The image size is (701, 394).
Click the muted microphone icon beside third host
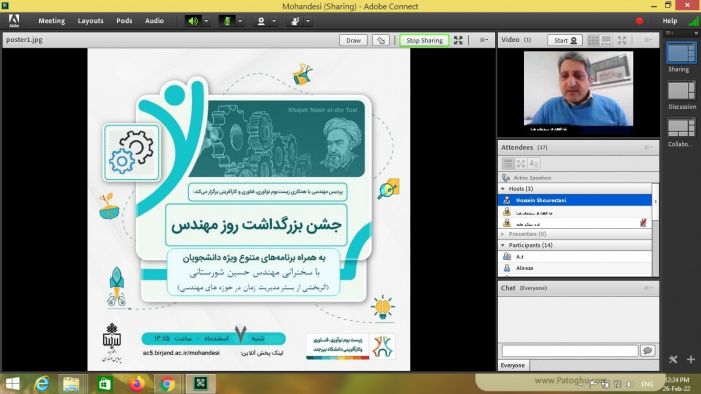643,223
